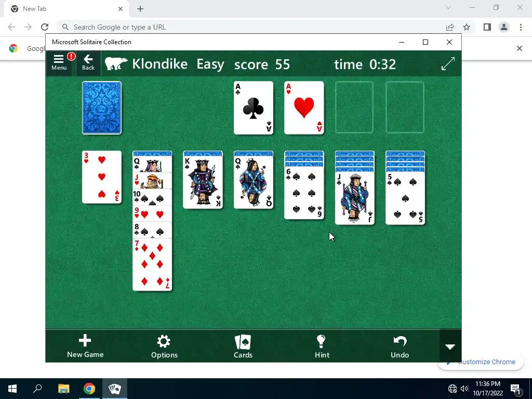
Task: Click the 'time 0:32' timer display
Action: (x=365, y=64)
